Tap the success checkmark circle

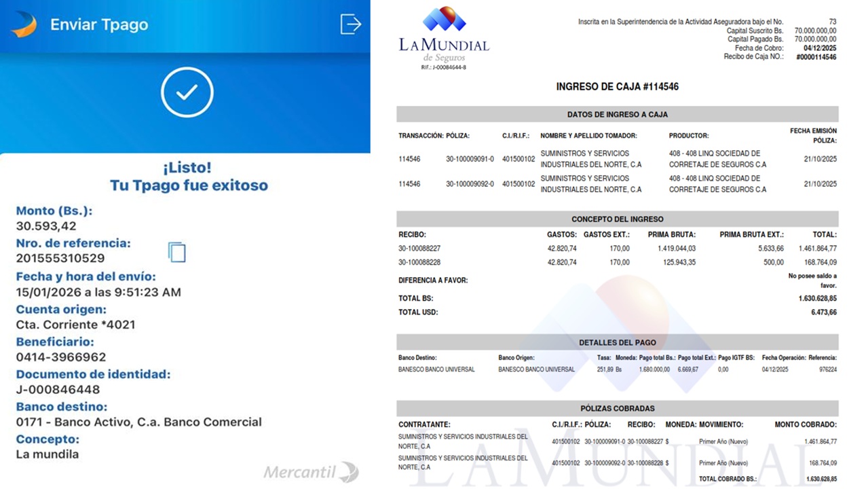pyautogui.click(x=187, y=92)
